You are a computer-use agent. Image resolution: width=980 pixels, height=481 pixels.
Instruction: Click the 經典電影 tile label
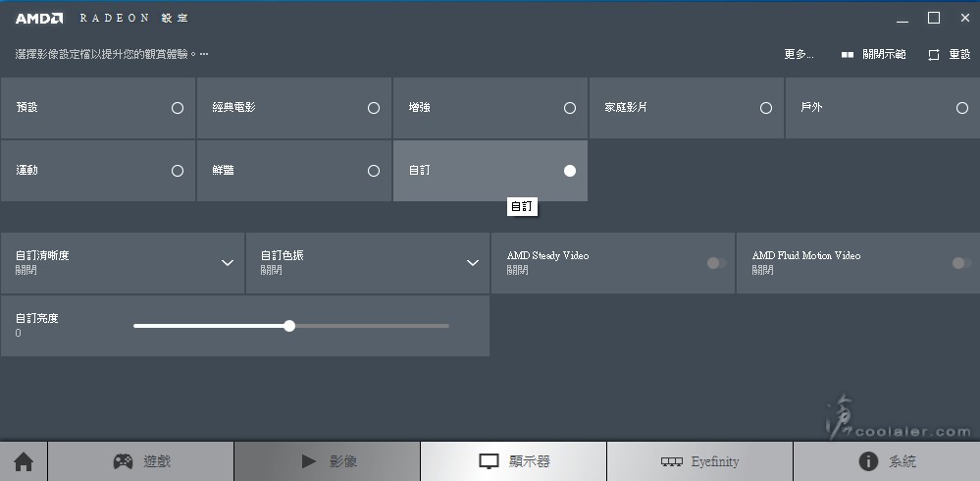pyautogui.click(x=233, y=108)
